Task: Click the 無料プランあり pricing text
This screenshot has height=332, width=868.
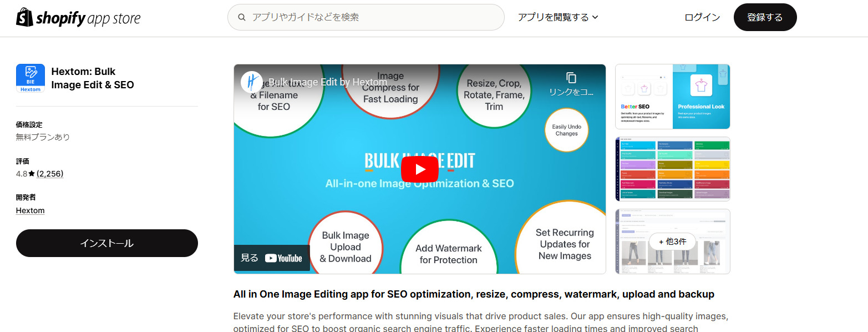Action: (43, 137)
